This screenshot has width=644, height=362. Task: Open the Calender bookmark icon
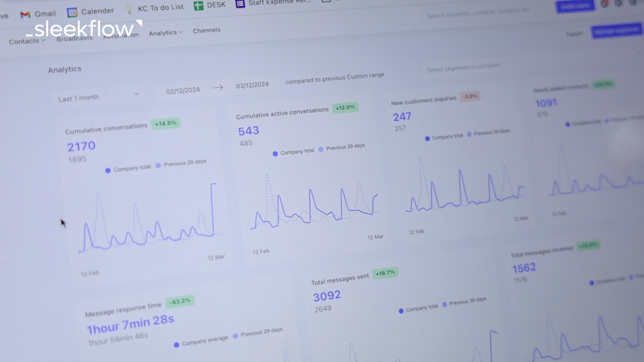tap(72, 13)
